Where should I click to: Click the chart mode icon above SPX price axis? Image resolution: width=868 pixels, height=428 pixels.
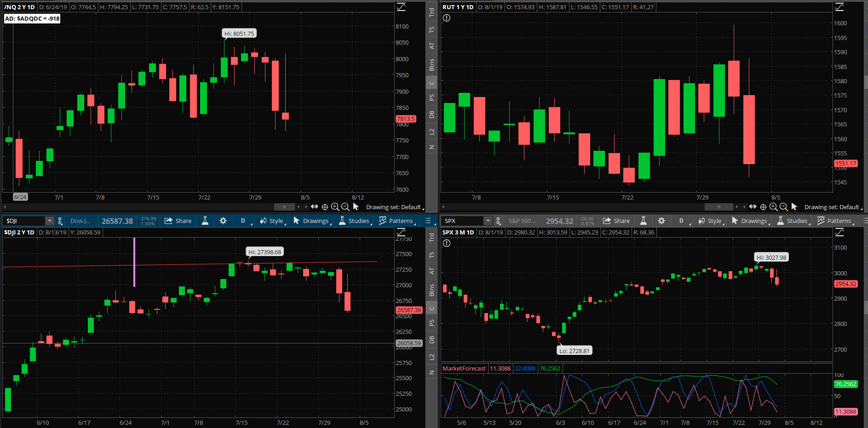[x=839, y=232]
